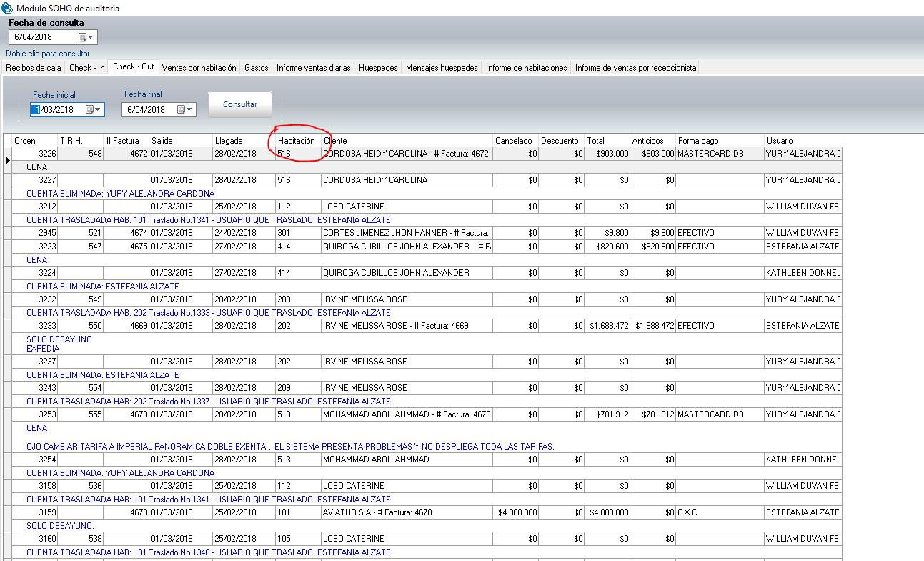Click the Consultar button
Viewport: 924px width, 561px height.
240,104
